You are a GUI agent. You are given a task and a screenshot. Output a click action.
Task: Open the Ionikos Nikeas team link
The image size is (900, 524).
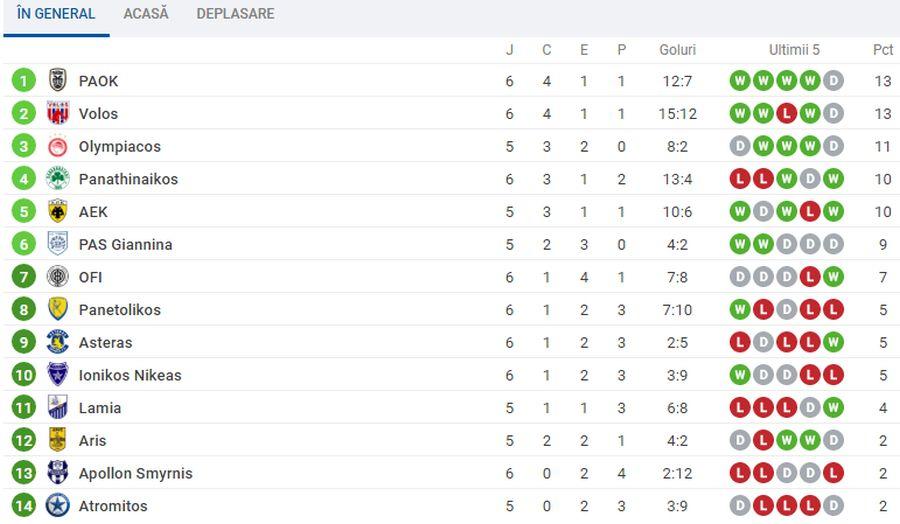tap(130, 375)
